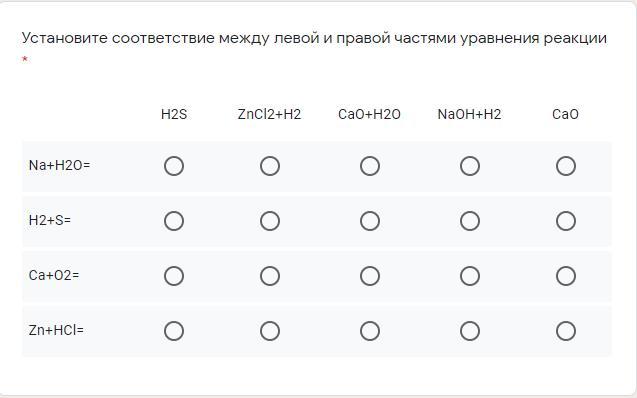Select H2S for the Na+H2O= row
637x398 pixels.
[174, 166]
